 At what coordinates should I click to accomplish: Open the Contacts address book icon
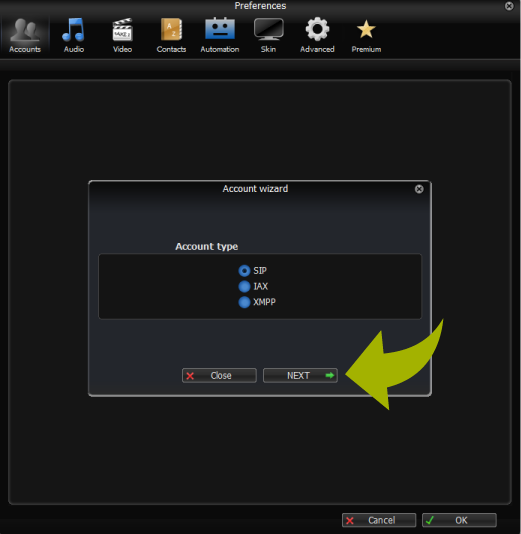coord(171,30)
